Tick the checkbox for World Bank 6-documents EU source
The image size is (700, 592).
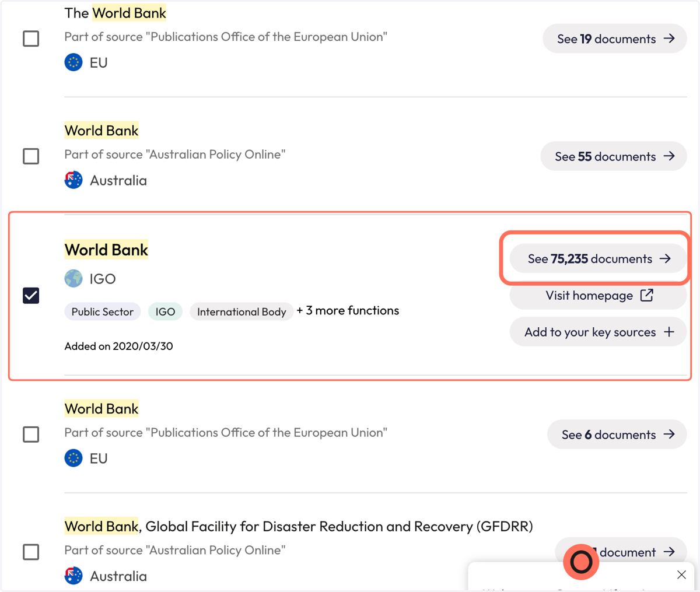[31, 435]
